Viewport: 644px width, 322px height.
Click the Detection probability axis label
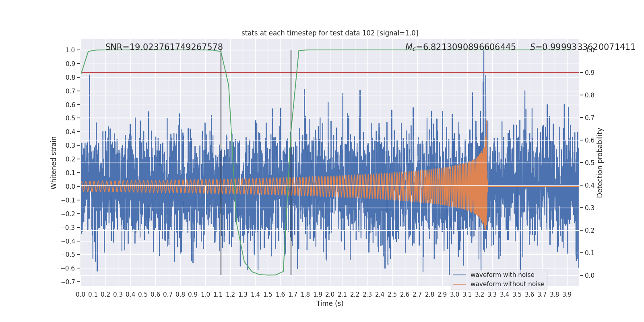[600, 163]
